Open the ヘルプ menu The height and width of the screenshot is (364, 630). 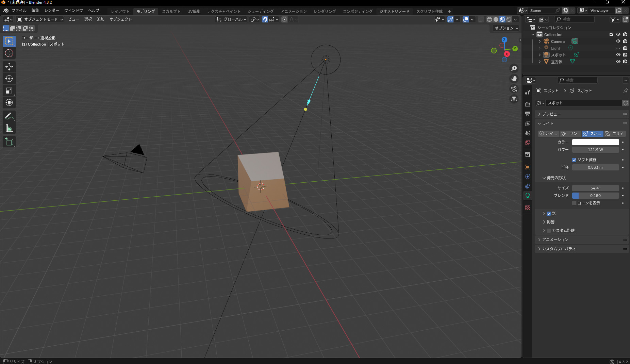[94, 11]
